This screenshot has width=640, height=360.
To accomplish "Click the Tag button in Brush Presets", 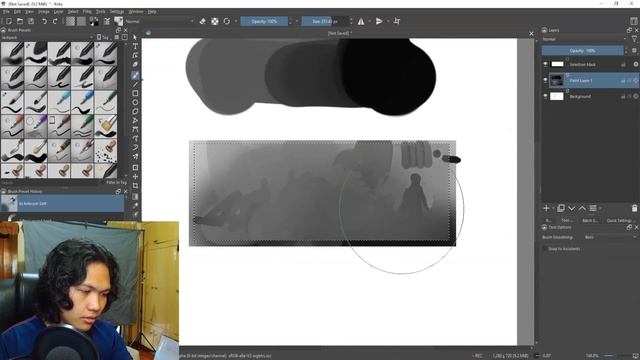I will (103, 37).
